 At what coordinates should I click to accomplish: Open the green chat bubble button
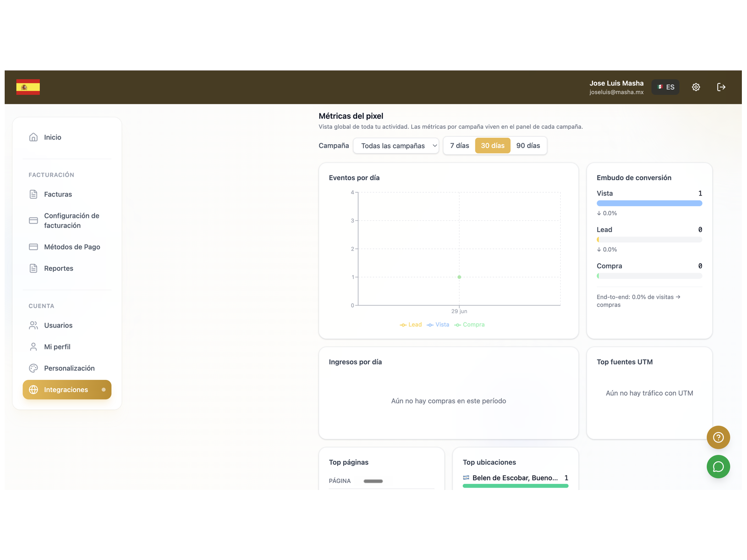coord(718,467)
